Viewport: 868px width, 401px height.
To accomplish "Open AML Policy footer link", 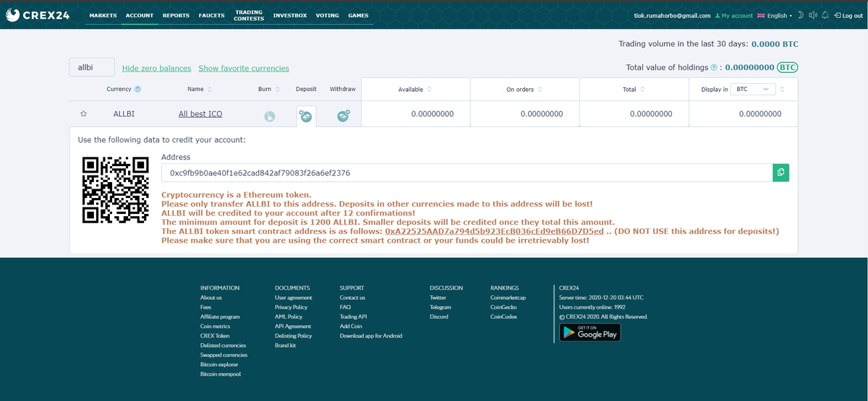I will point(289,316).
